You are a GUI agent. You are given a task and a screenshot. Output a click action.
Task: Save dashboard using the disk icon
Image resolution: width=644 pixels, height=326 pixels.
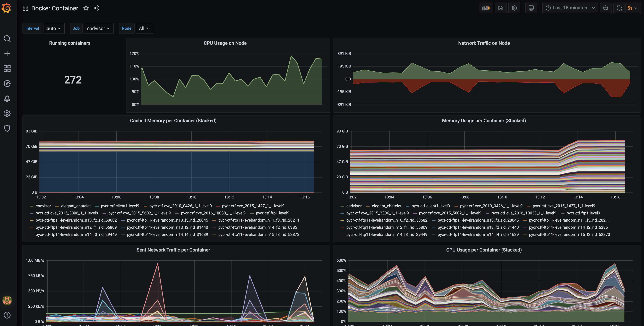pos(501,8)
